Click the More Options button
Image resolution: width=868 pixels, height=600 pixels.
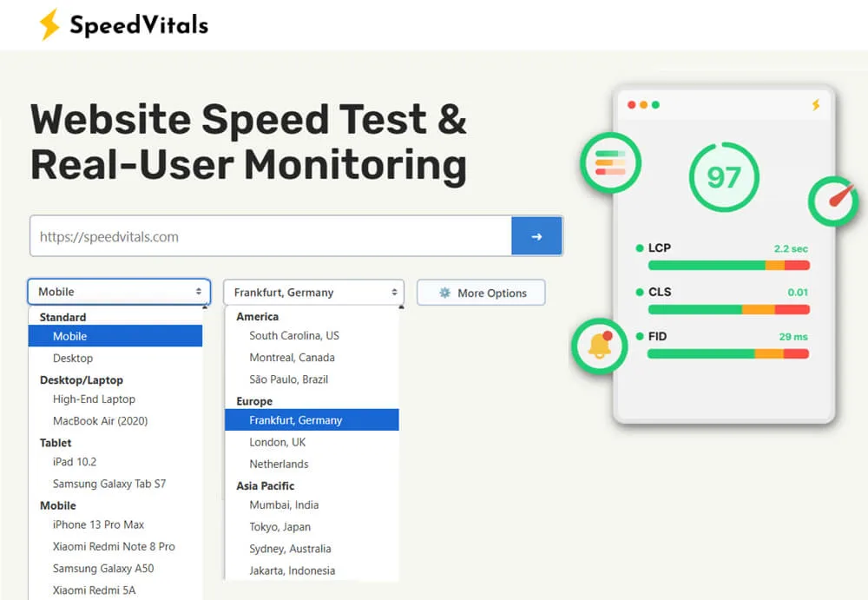pos(481,293)
